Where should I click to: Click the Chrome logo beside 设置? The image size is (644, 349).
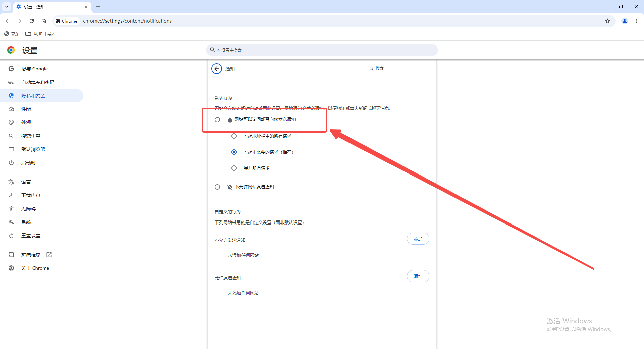pos(11,50)
